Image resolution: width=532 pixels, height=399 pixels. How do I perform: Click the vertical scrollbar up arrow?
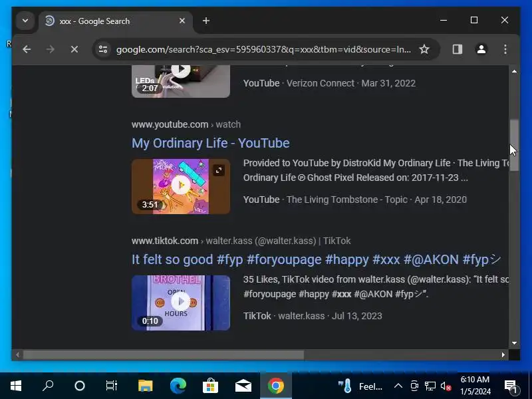pos(514,71)
